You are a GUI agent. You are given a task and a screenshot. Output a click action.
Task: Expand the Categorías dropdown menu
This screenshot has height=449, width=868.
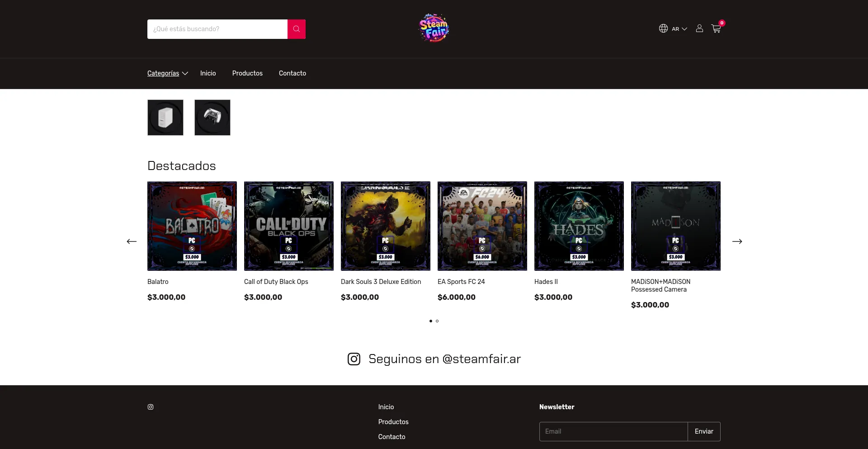168,73
